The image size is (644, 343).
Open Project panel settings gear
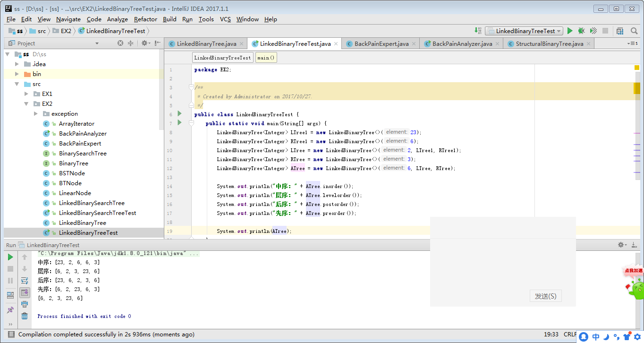click(145, 43)
